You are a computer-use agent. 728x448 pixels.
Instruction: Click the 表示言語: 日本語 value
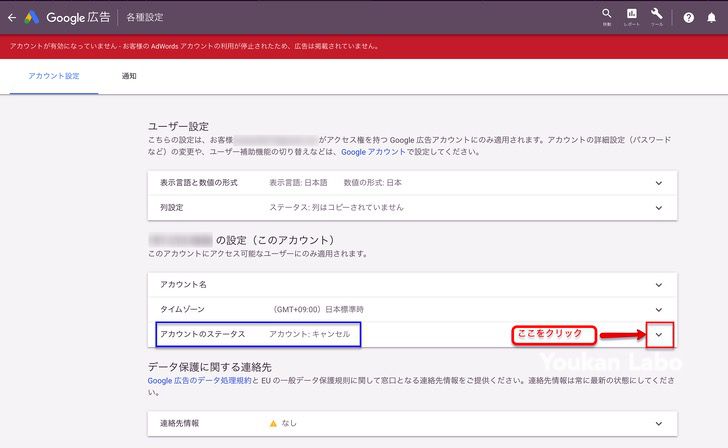298,183
